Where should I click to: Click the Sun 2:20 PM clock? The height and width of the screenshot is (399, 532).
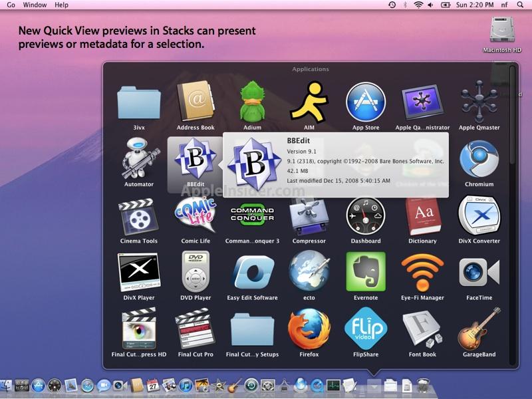(x=475, y=5)
